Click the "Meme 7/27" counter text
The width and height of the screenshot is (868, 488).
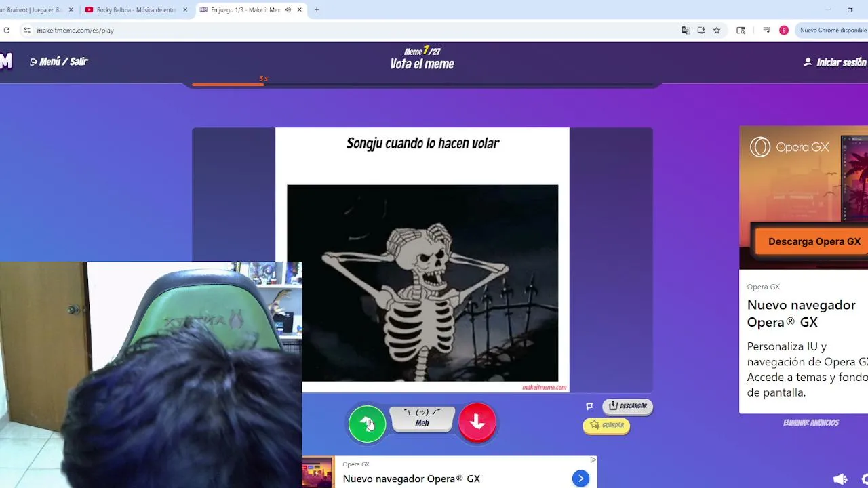click(422, 51)
